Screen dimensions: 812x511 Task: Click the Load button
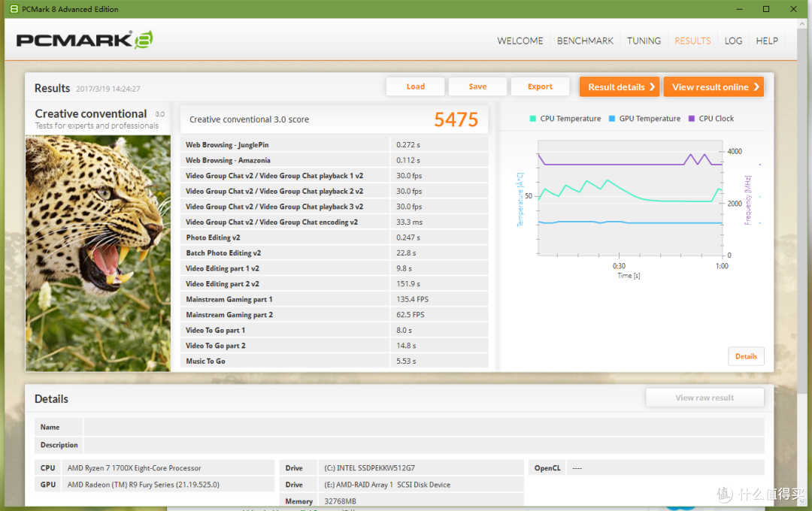(415, 86)
